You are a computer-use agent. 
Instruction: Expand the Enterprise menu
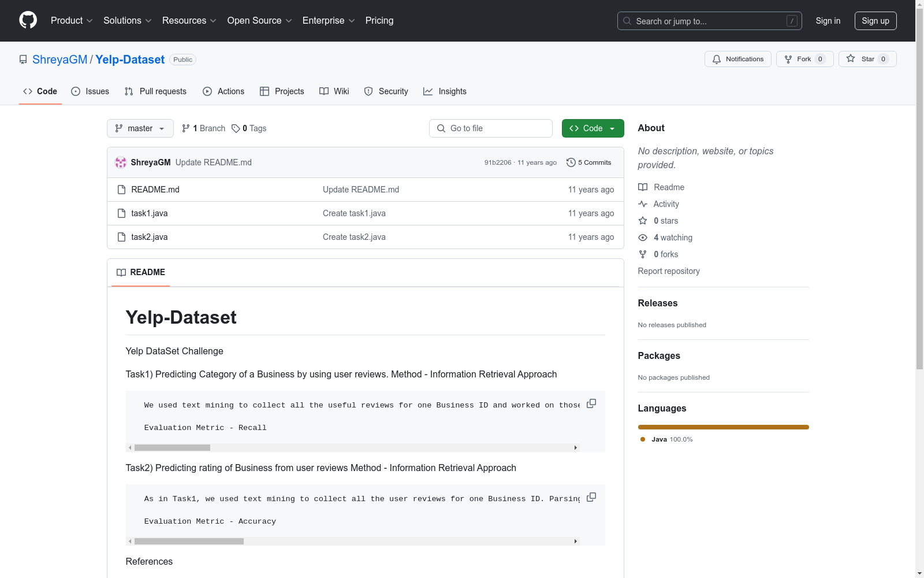(329, 20)
